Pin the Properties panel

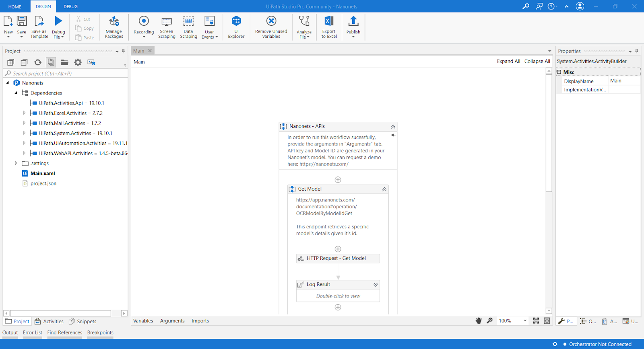(636, 51)
